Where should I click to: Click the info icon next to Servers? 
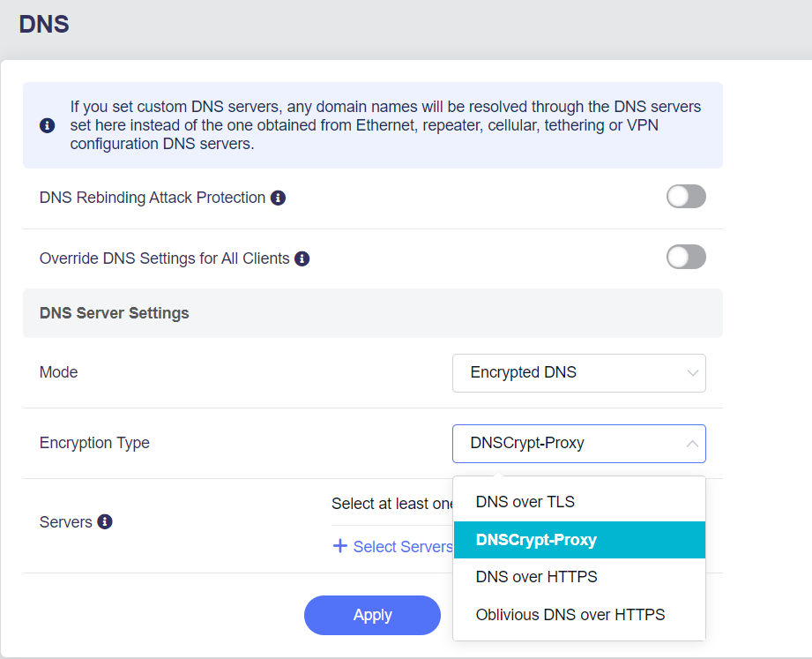(104, 521)
